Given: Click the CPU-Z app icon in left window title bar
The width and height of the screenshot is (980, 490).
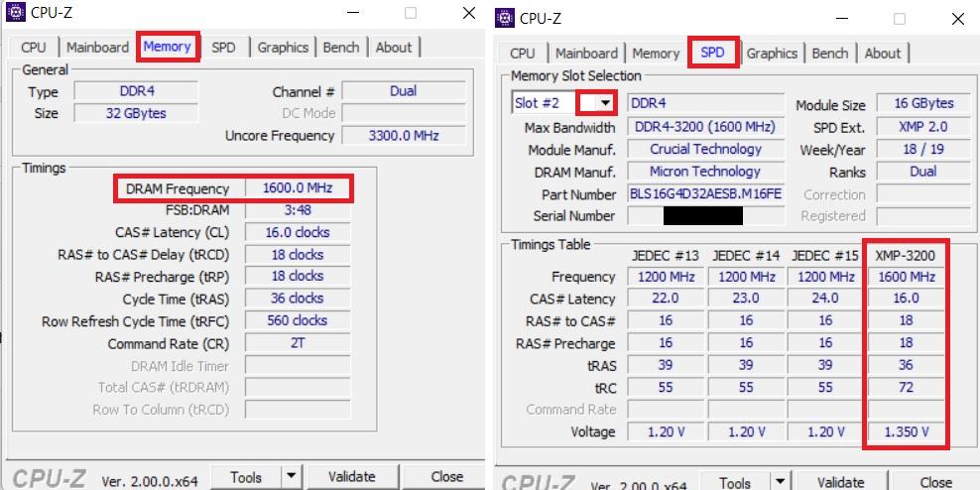Looking at the screenshot, I should pyautogui.click(x=15, y=12).
